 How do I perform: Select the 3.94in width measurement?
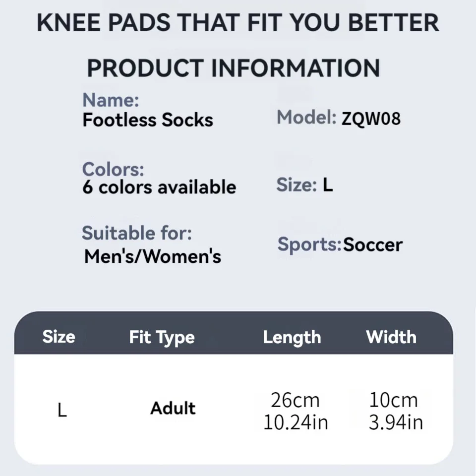(x=396, y=422)
